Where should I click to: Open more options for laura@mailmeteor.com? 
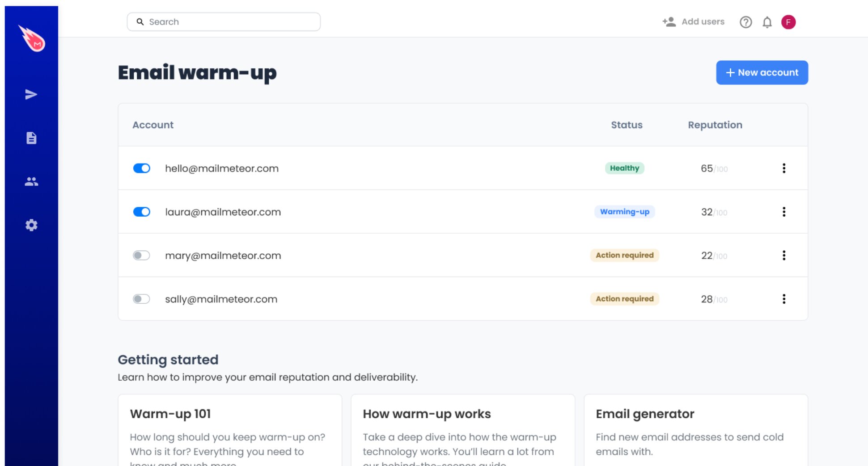pyautogui.click(x=784, y=212)
